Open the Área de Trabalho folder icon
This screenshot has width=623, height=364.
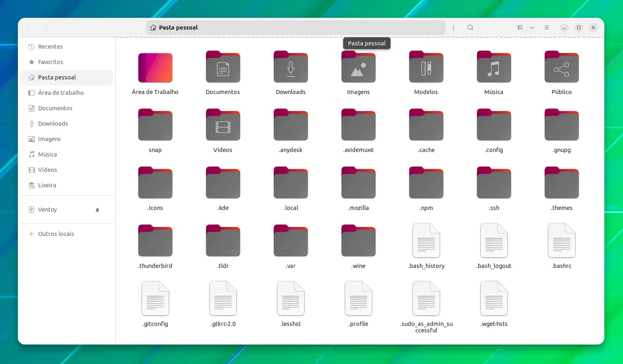pyautogui.click(x=155, y=68)
